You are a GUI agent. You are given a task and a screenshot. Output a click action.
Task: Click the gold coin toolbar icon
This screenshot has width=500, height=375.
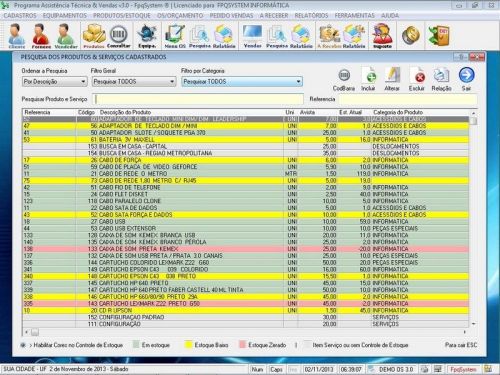pyautogui.click(x=410, y=35)
